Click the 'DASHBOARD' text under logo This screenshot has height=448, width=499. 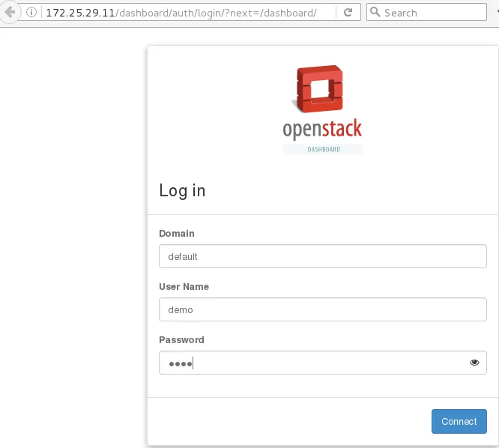pyautogui.click(x=324, y=149)
